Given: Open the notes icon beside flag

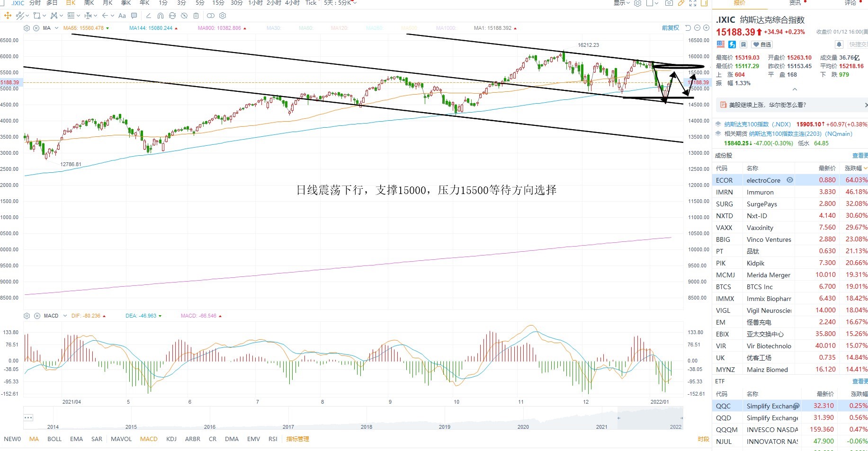Looking at the screenshot, I should pos(743,44).
